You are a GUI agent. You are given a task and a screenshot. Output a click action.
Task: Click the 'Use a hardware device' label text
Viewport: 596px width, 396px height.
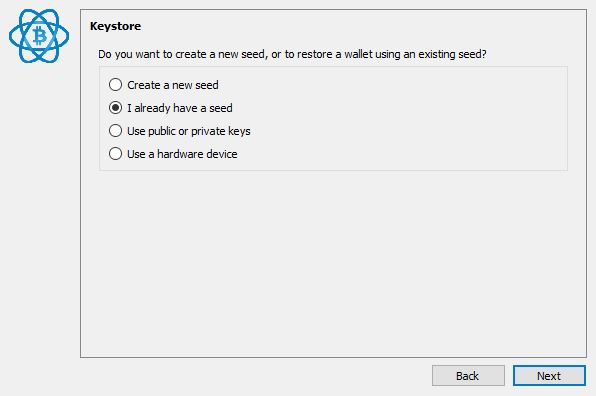tap(182, 154)
